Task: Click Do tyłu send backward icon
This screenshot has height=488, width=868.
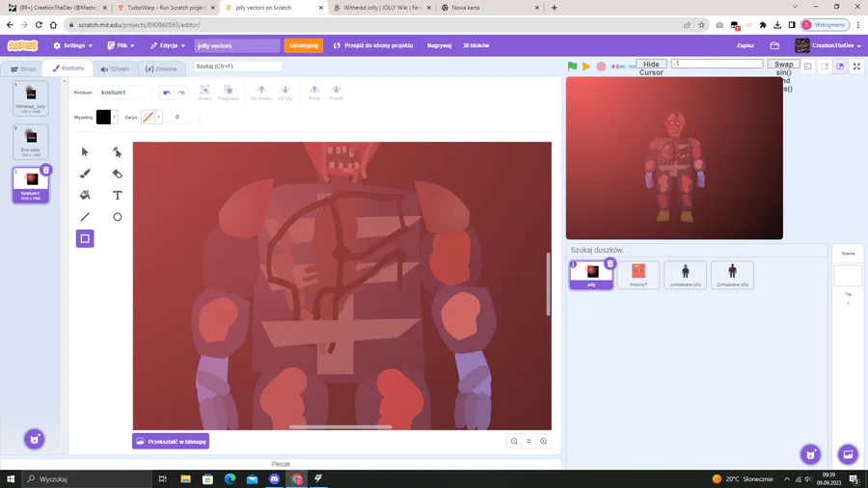Action: 285,93
